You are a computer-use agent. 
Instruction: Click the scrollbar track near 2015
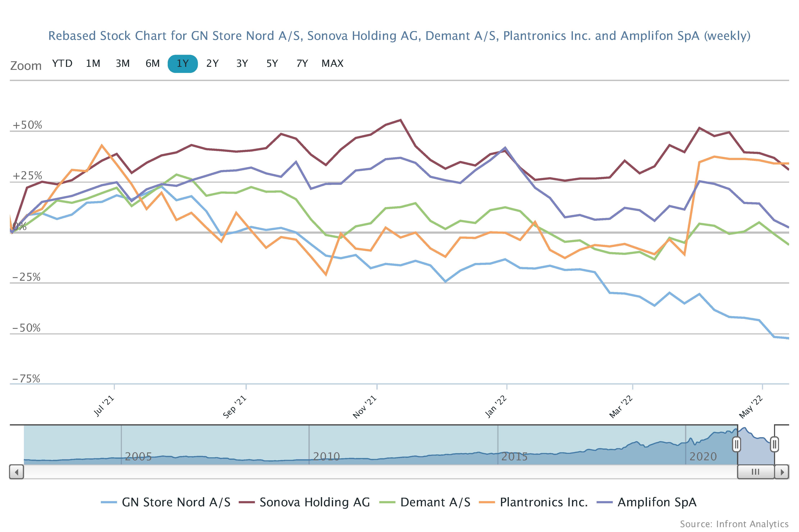(x=514, y=472)
